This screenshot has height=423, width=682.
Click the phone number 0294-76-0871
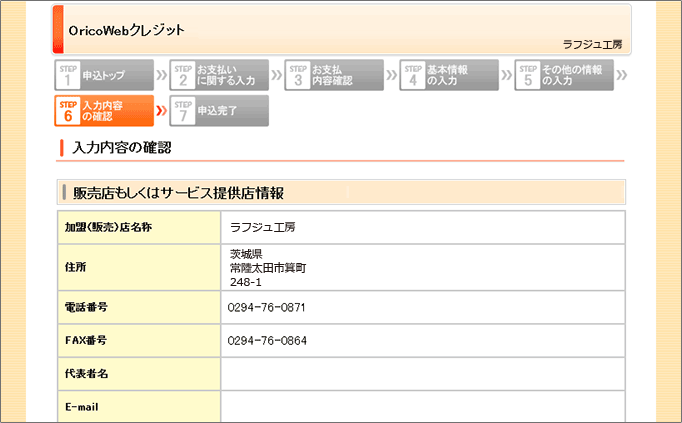pos(267,307)
